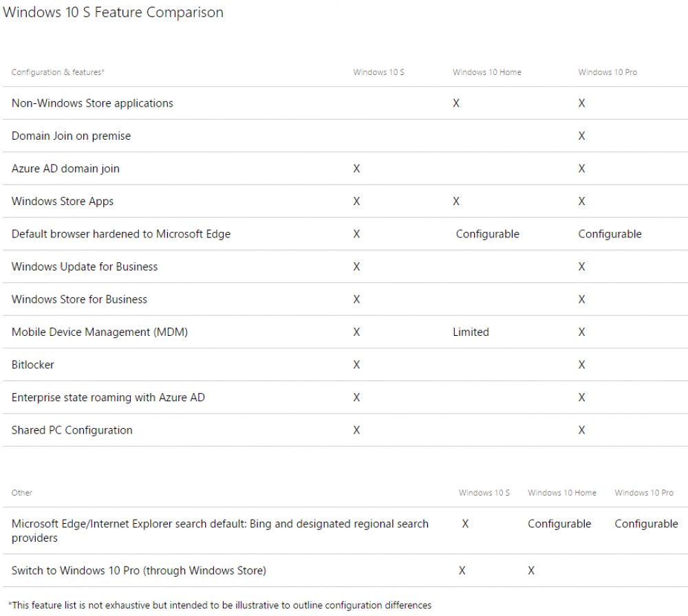This screenshot has height=616, width=688.
Task: Click the Windows 10 S header in the top table
Action: 378,72
